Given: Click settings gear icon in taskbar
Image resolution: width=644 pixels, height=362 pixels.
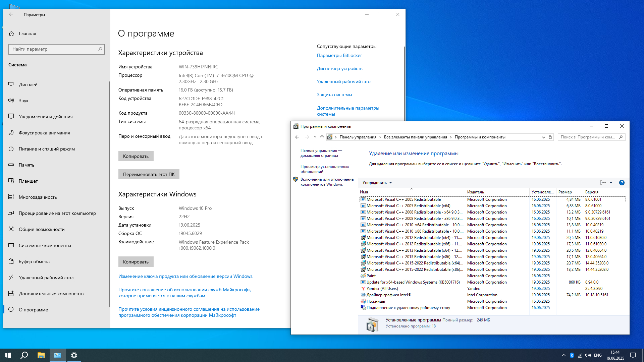Looking at the screenshot, I should (x=74, y=355).
